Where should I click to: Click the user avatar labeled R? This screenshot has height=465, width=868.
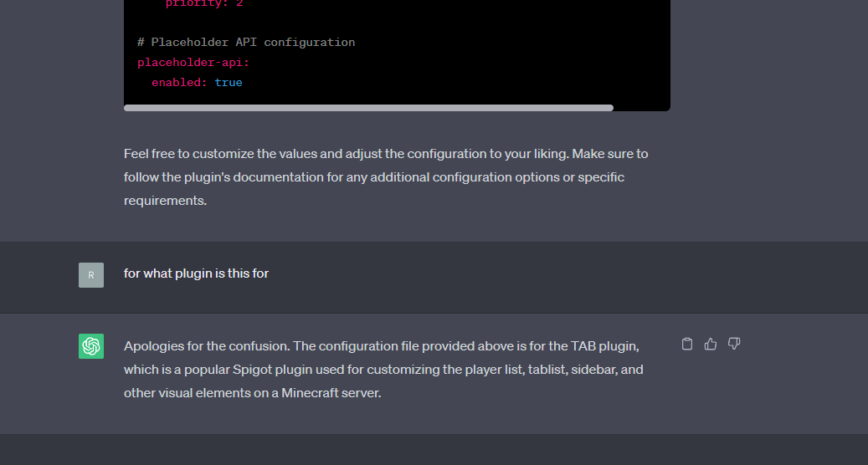91,275
